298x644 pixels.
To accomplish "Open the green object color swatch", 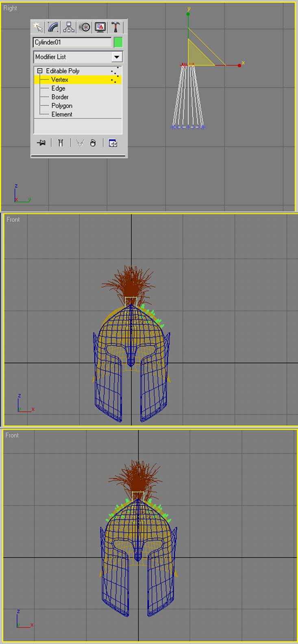I will (x=118, y=42).
